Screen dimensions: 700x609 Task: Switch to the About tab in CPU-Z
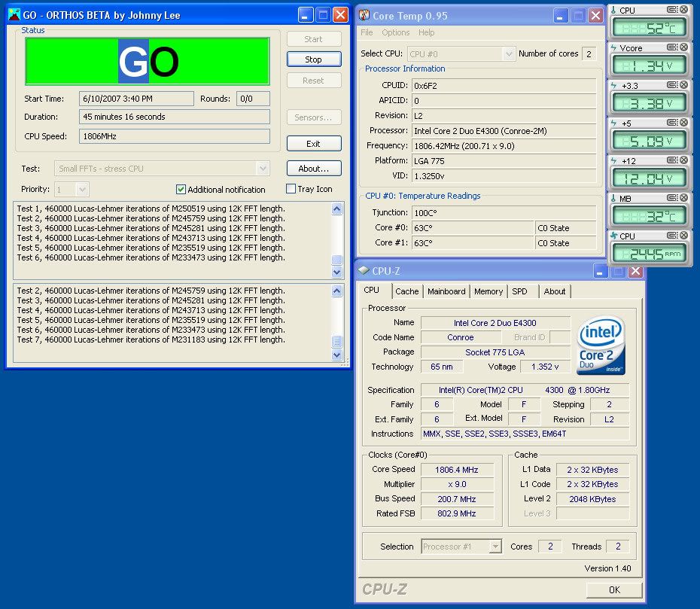[555, 291]
